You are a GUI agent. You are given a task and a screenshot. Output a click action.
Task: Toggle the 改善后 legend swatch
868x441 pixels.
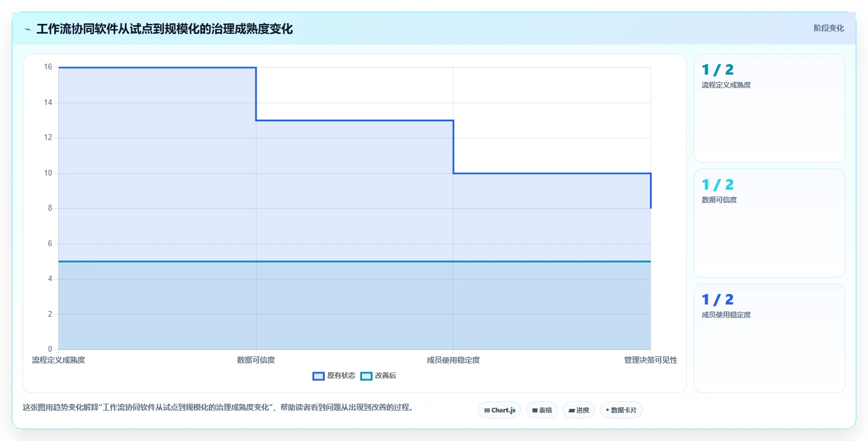point(366,376)
